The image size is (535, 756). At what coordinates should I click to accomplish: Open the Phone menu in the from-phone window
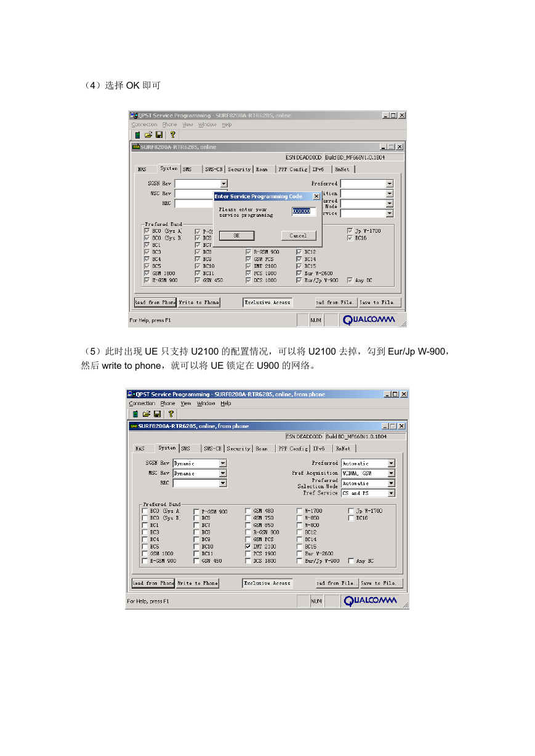pos(167,403)
